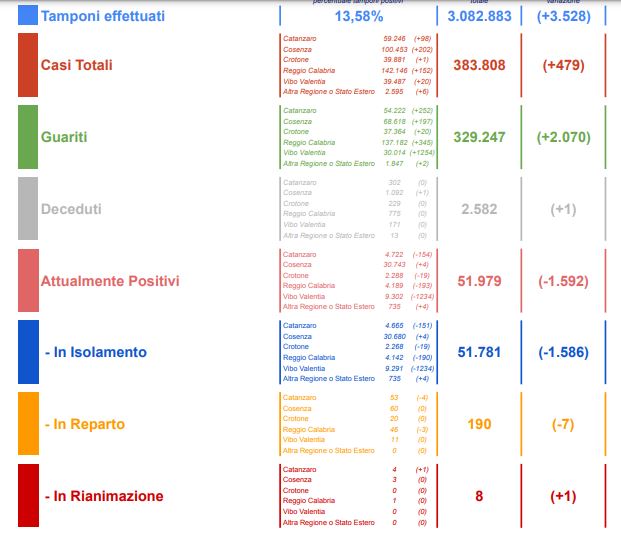
Task: Select the In Isolamento row label
Action: (x=96, y=352)
